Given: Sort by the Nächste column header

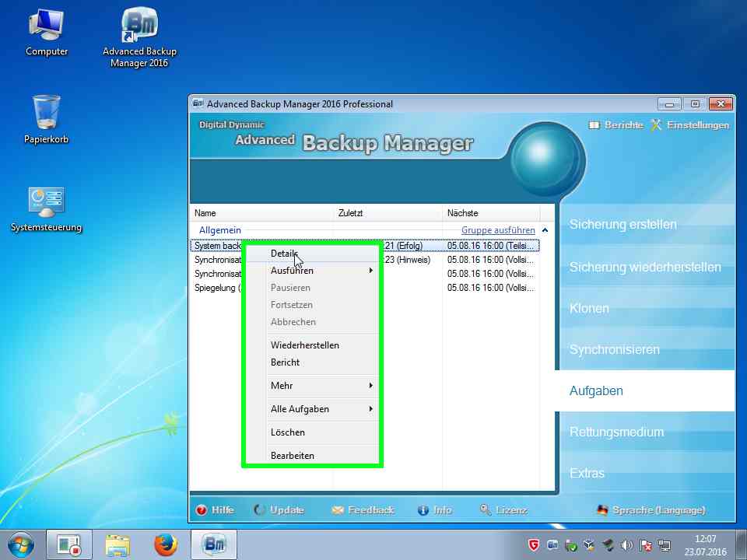Looking at the screenshot, I should 491,213.
